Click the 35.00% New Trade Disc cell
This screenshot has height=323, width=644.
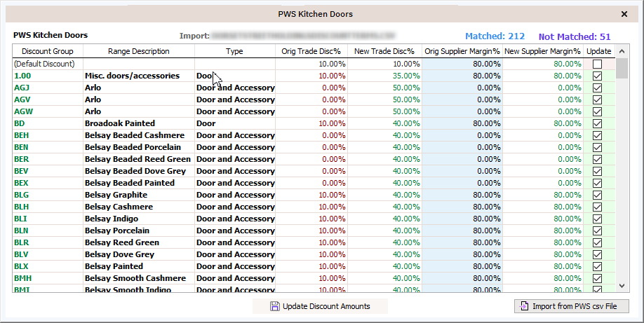[x=384, y=76]
